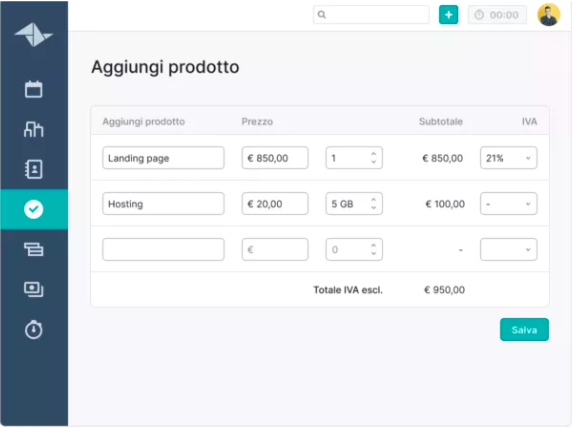The width and height of the screenshot is (575, 428).
Task: Start the 00:00 timer
Action: [497, 15]
